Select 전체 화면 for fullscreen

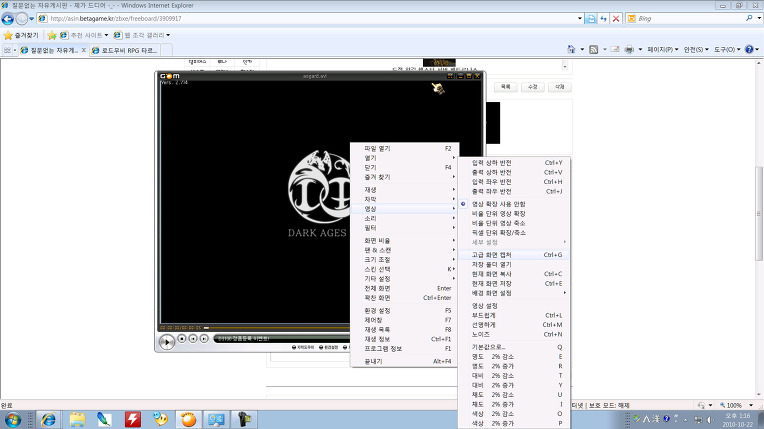click(x=404, y=288)
